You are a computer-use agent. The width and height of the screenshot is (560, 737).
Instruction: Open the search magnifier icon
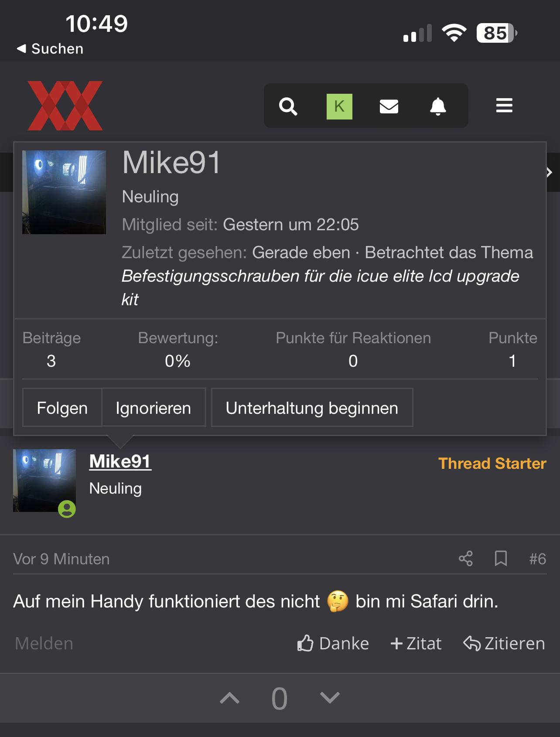pyautogui.click(x=288, y=106)
